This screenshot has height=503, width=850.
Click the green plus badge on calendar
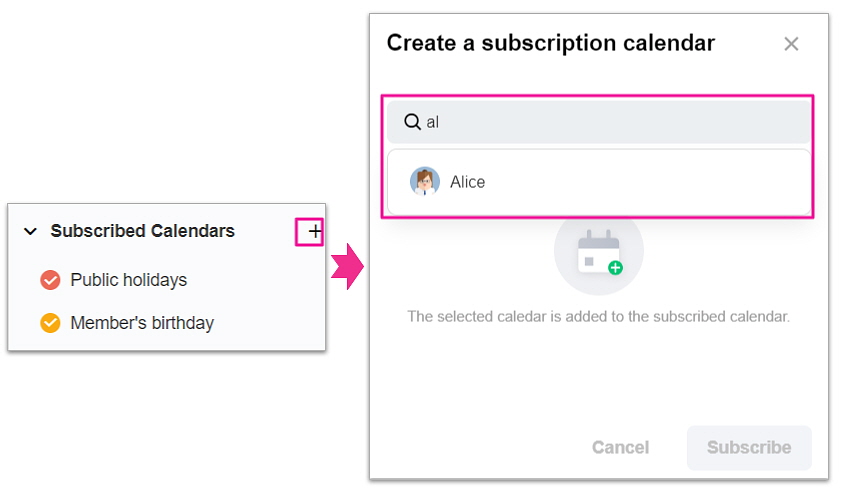(615, 268)
